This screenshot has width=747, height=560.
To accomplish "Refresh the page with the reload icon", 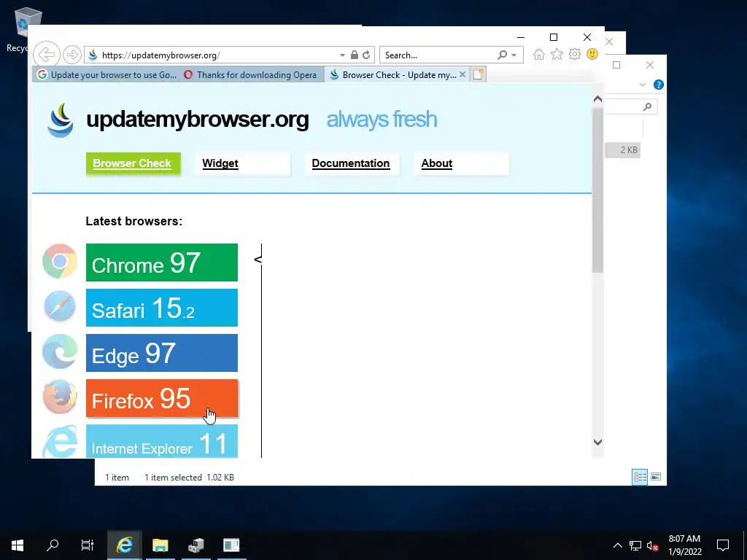I will click(366, 55).
